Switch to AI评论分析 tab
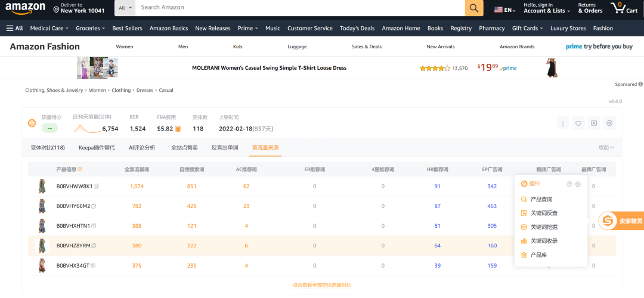Screen dimensions: 644x298 click(142, 147)
